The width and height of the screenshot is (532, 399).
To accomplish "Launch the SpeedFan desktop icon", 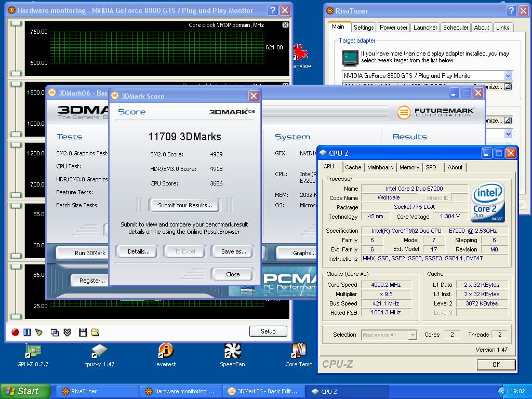I will (x=232, y=355).
